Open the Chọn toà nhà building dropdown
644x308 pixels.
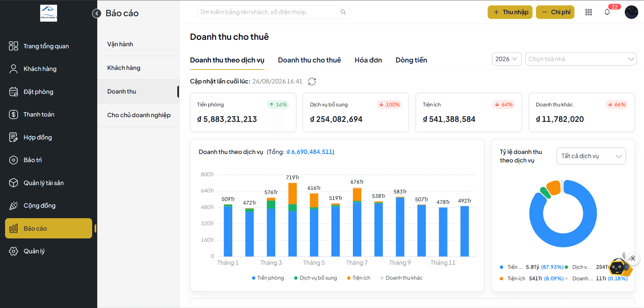click(581, 59)
